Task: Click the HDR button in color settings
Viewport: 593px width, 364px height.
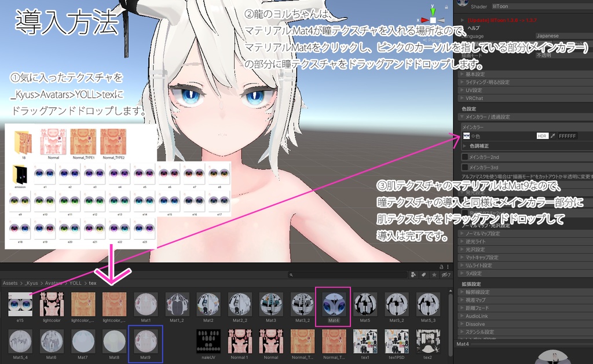Action: (x=542, y=136)
